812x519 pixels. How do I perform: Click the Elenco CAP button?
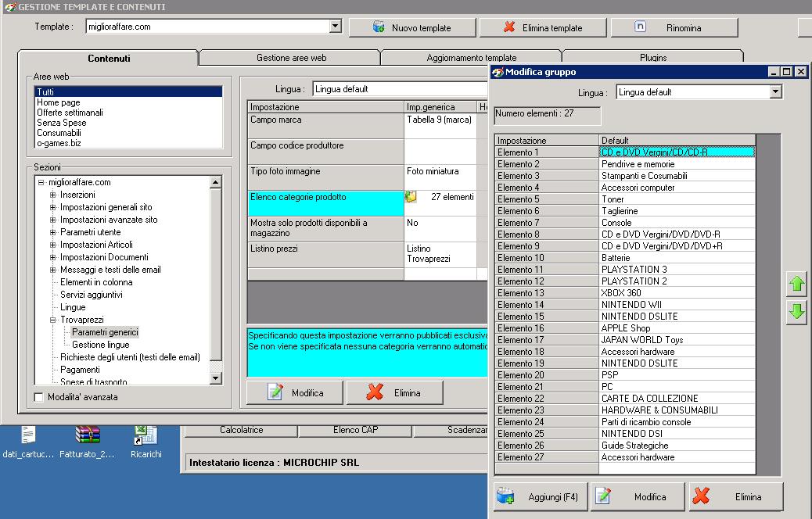[x=355, y=430]
